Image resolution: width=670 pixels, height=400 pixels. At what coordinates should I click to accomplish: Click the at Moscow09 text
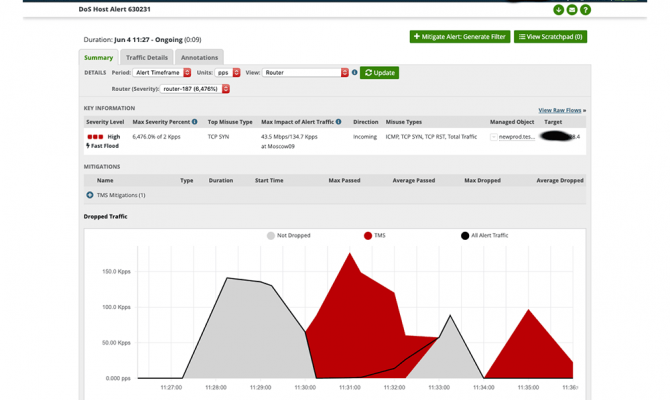point(278,146)
